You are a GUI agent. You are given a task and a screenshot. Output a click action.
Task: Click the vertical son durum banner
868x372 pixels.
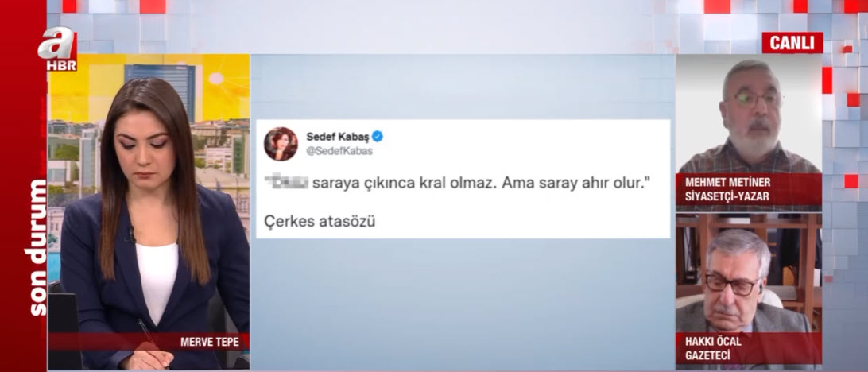(37, 247)
